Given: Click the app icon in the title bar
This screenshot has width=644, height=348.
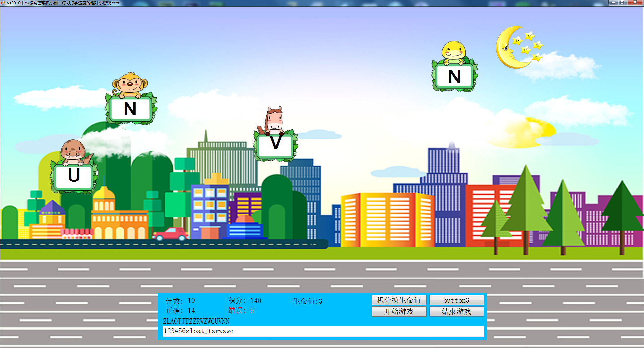Looking at the screenshot, I should point(3,3).
